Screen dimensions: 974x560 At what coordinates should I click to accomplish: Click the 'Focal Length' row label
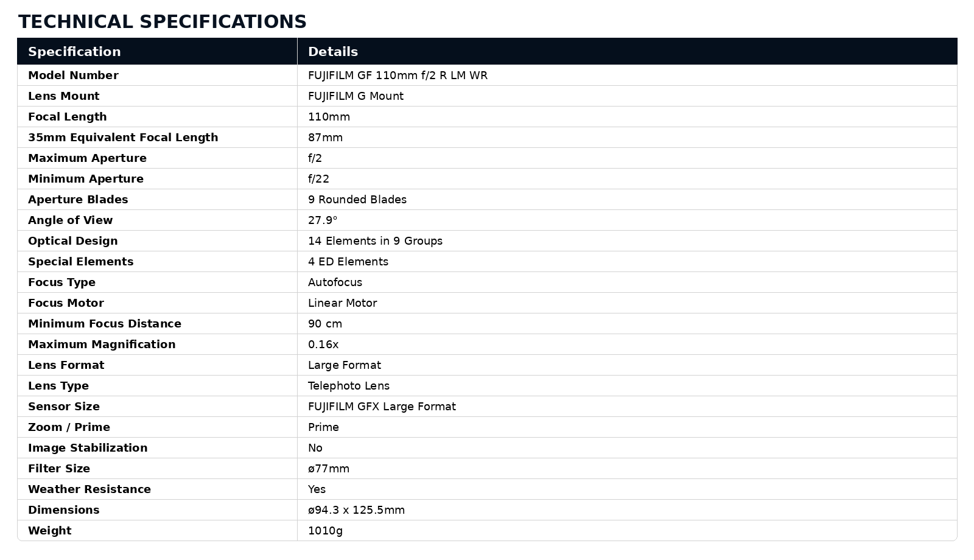click(x=67, y=117)
